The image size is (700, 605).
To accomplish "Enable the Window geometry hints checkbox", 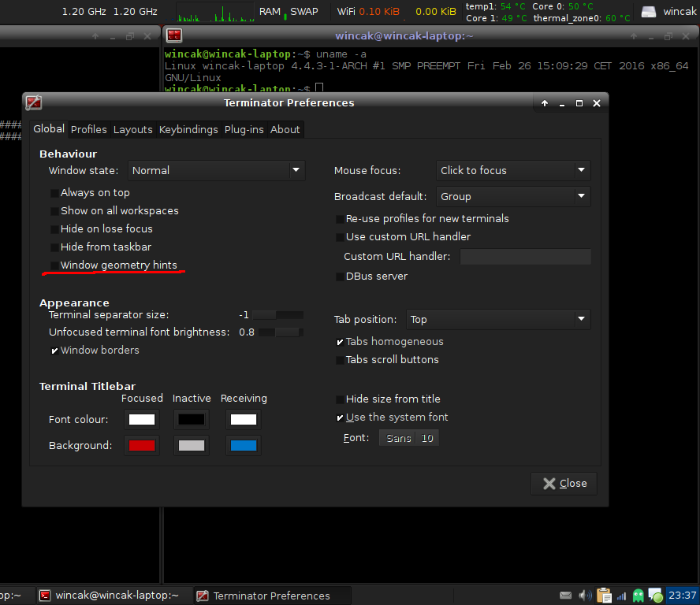I will pyautogui.click(x=54, y=265).
